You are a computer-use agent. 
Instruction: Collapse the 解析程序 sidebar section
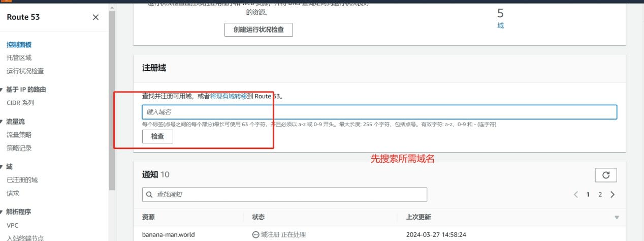click(4, 212)
